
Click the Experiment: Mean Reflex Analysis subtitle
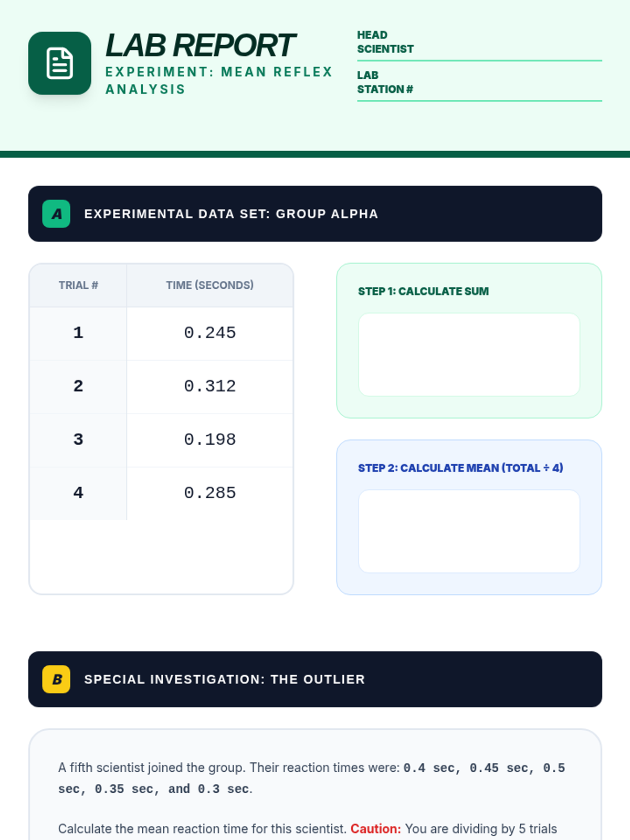pyautogui.click(x=218, y=80)
